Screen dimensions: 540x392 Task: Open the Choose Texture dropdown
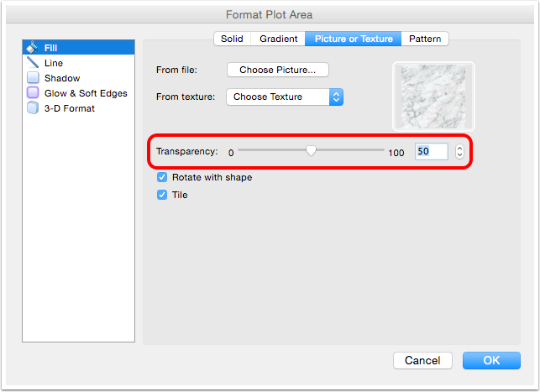pos(285,97)
